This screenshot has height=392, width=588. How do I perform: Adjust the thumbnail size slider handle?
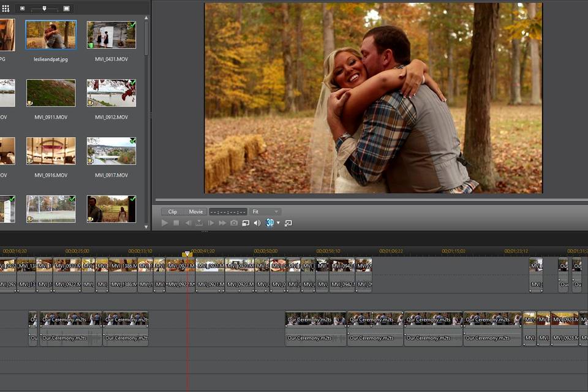click(x=44, y=8)
